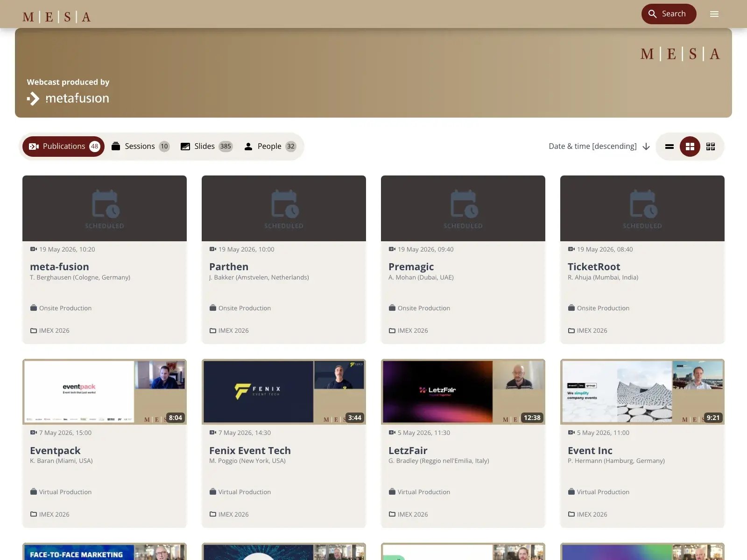Click IMEX 2026 folder icon on Fenix Event Tech card
The width and height of the screenshot is (747, 560).
[x=213, y=514]
